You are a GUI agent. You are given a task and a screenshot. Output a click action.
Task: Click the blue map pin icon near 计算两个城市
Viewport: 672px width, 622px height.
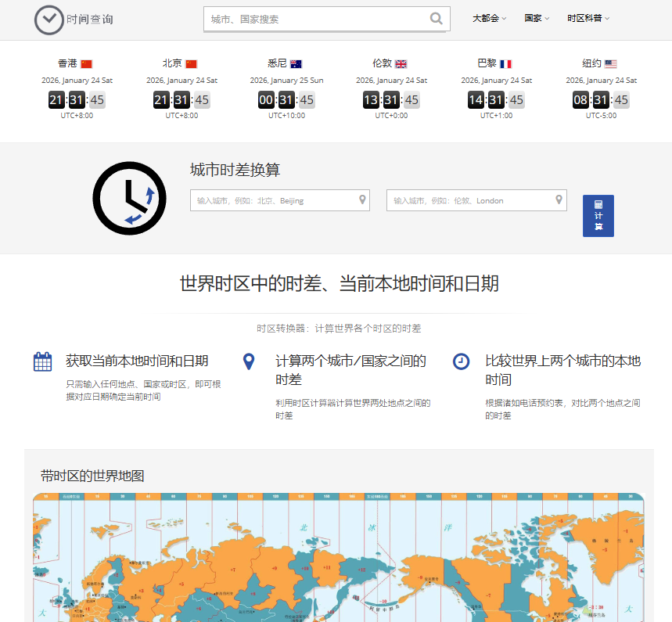click(249, 361)
